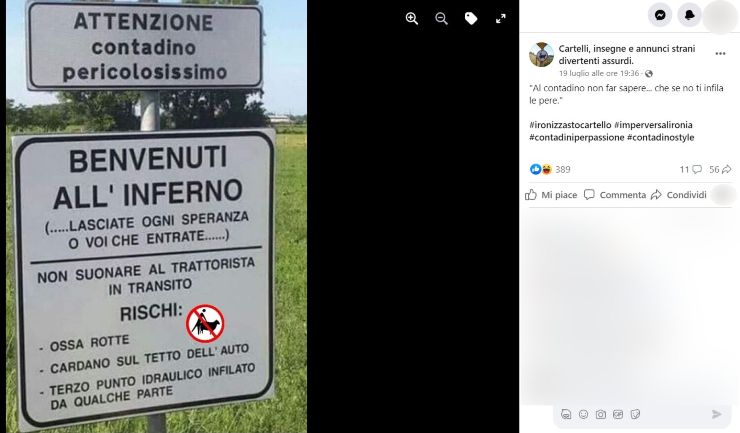The image size is (740, 433).
Task: Open the page profile picture
Action: coord(541,54)
